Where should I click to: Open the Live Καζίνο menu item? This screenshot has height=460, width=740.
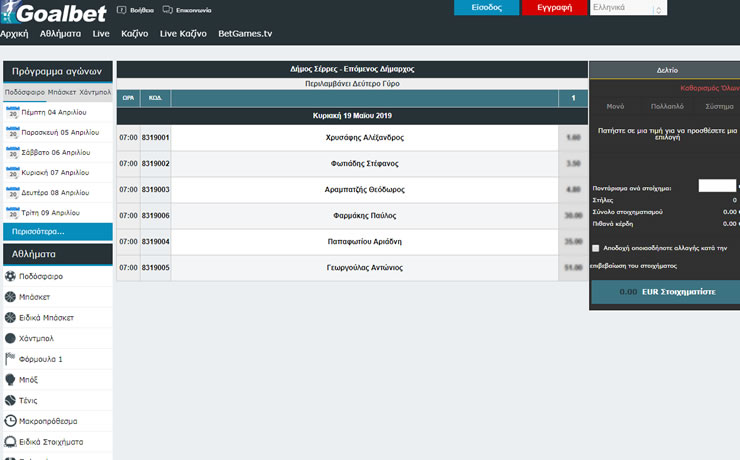(x=183, y=33)
